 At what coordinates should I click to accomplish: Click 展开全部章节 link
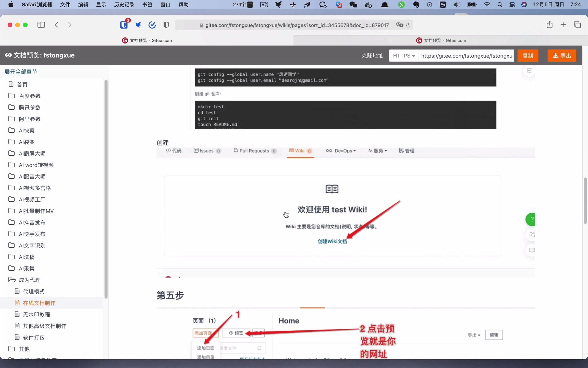pyautogui.click(x=21, y=72)
